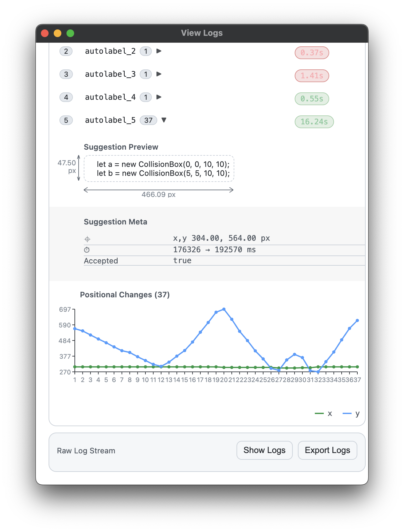404x532 pixels.
Task: Click the number 2 index badge
Action: pyautogui.click(x=66, y=51)
